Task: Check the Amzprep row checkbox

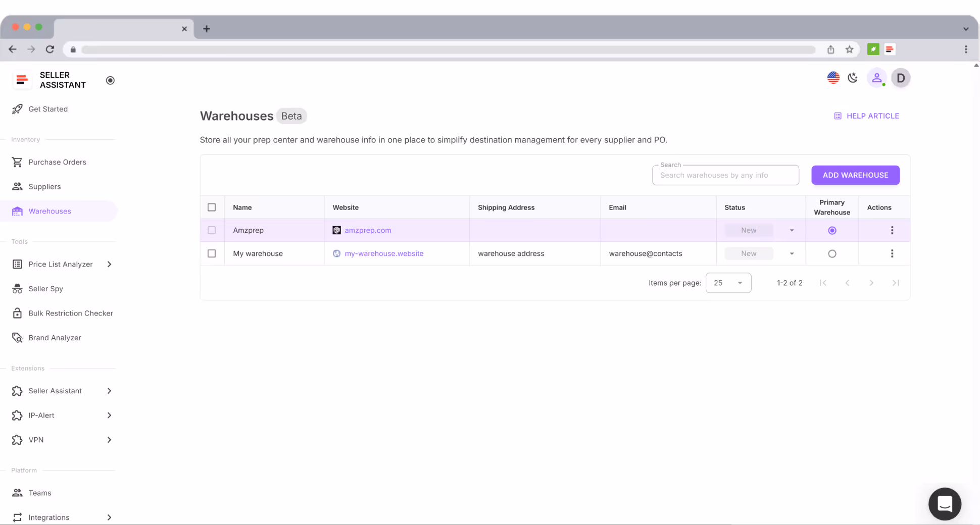Action: [212, 230]
